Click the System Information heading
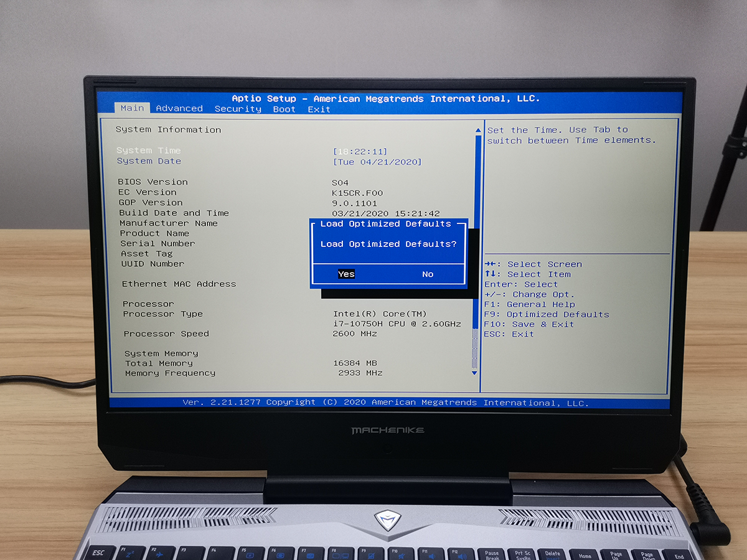747x560 pixels. pos(168,129)
